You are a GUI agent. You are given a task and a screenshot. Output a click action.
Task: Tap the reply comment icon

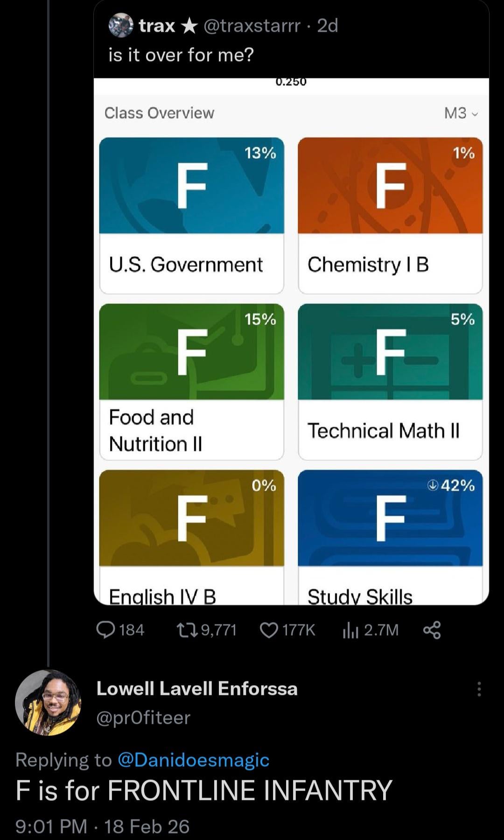coord(105,630)
